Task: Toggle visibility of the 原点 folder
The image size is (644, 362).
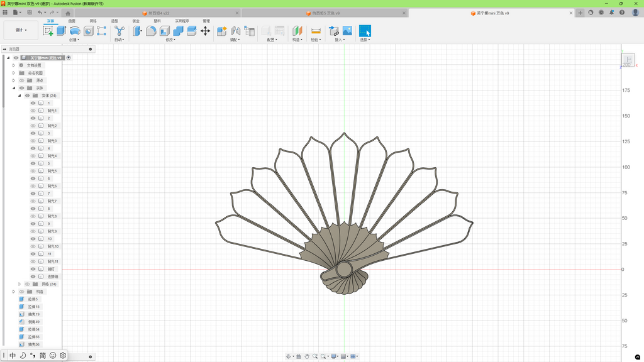Action: pos(22,80)
